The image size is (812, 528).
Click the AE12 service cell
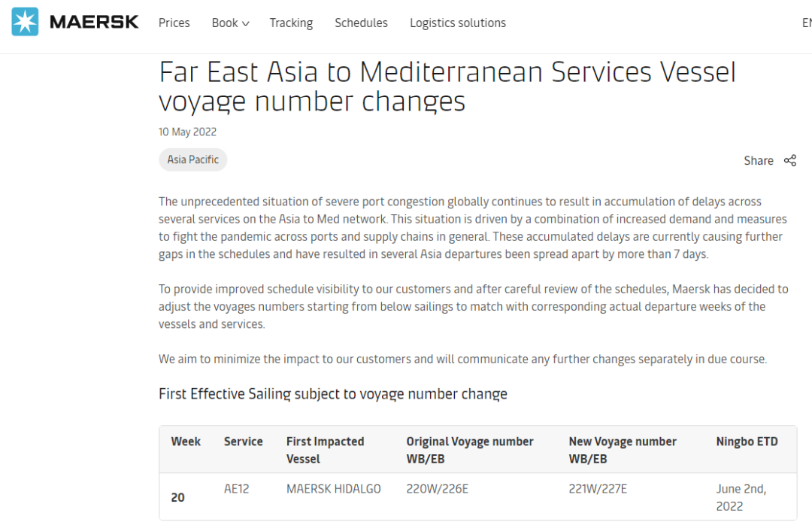click(236, 489)
